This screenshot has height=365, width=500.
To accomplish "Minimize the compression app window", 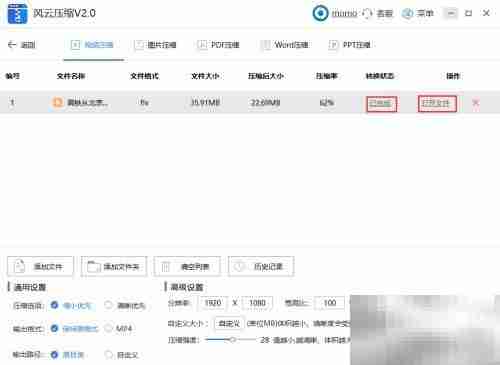I will 451,13.
